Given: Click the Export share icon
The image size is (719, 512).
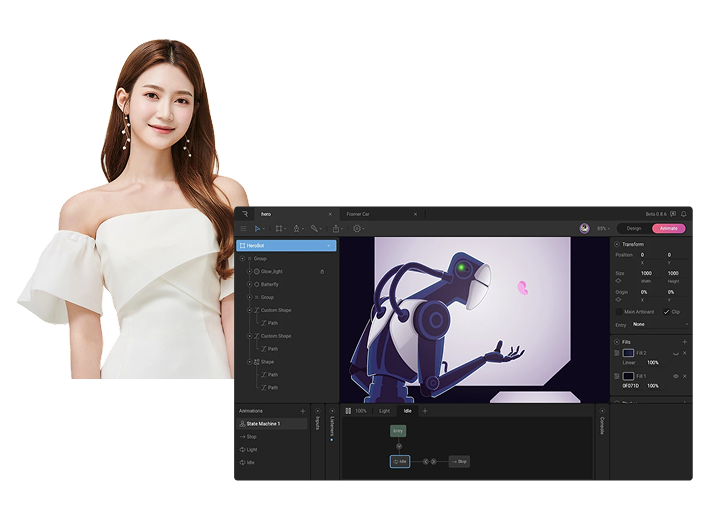Looking at the screenshot, I should 336,228.
